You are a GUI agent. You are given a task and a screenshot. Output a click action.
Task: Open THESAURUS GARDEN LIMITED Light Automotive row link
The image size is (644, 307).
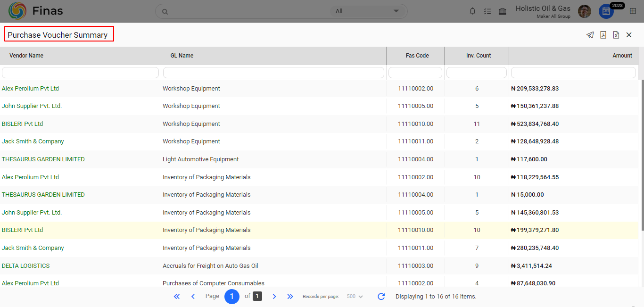coord(43,159)
